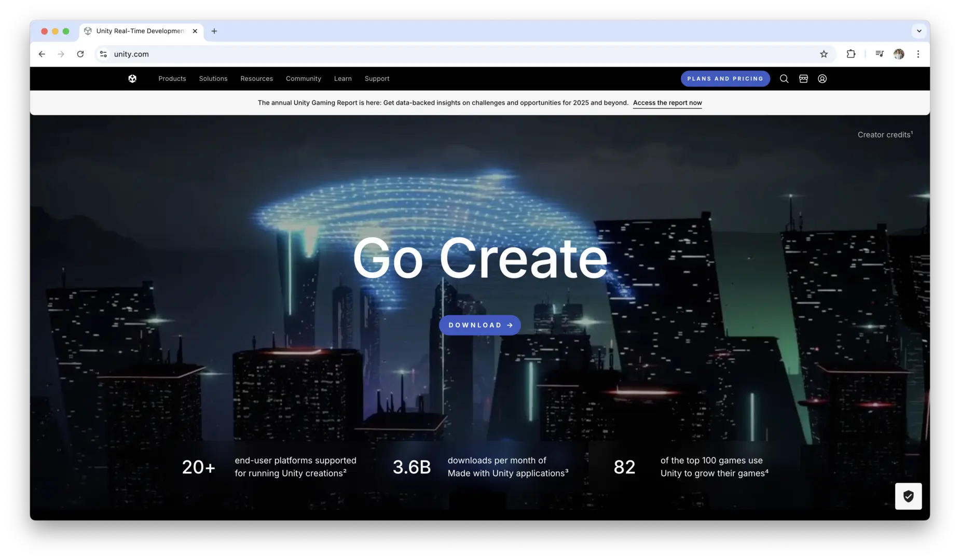This screenshot has height=560, width=960.
Task: Open the Support menu
Action: (x=377, y=79)
